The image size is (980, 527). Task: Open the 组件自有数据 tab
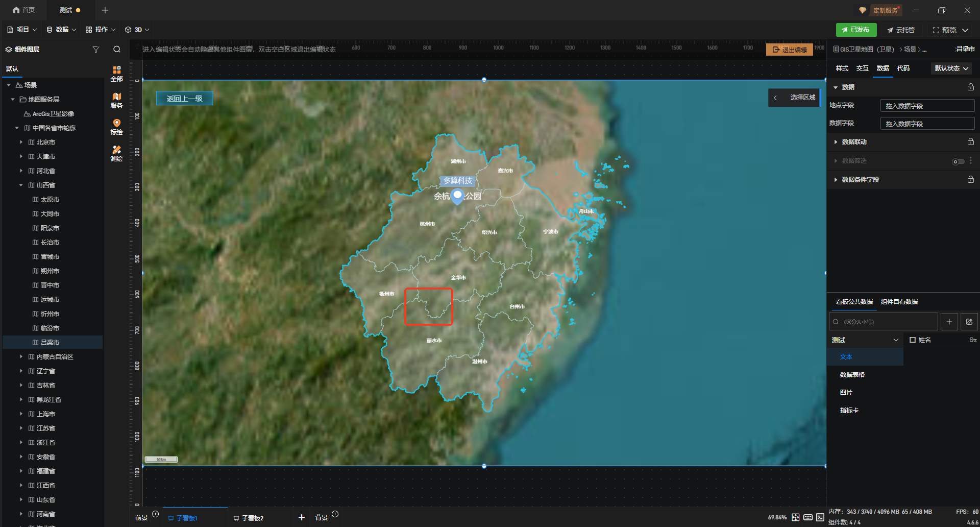(899, 302)
